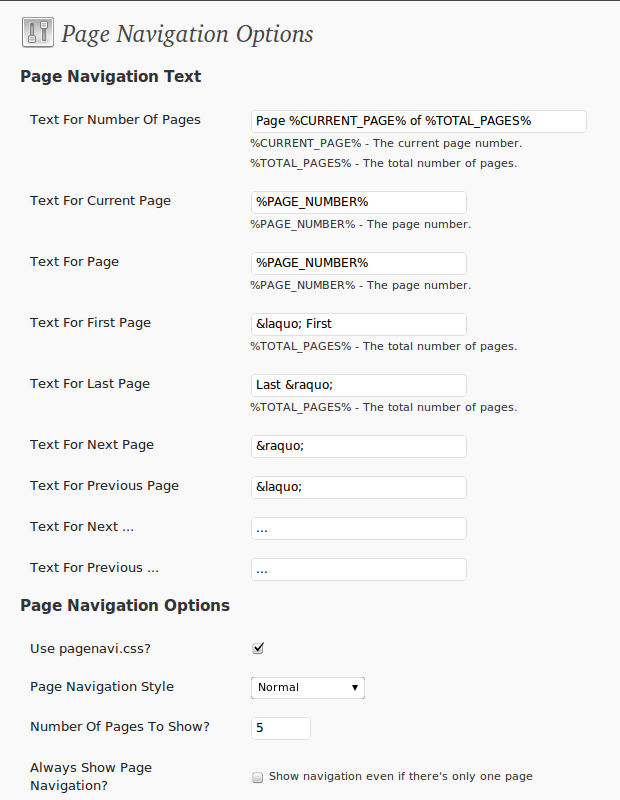Click the Text For Previous Page input

tap(358, 487)
